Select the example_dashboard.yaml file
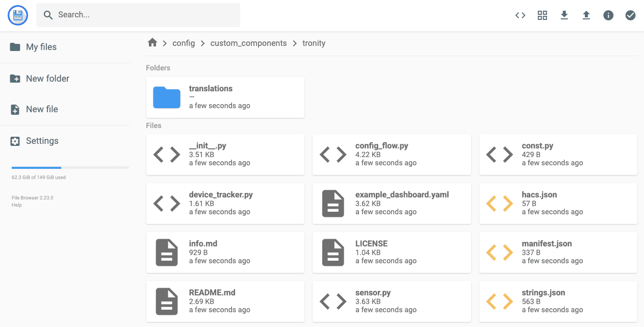The width and height of the screenshot is (644, 327). [391, 203]
